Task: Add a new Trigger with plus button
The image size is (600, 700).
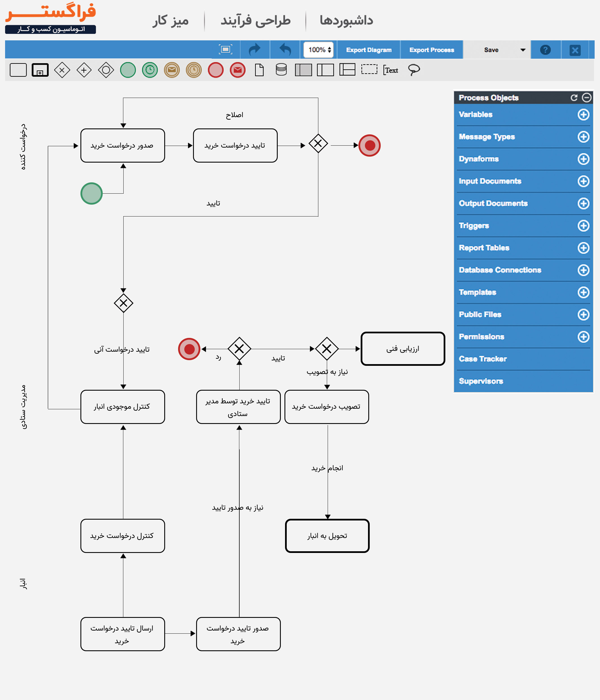Action: 583,226
